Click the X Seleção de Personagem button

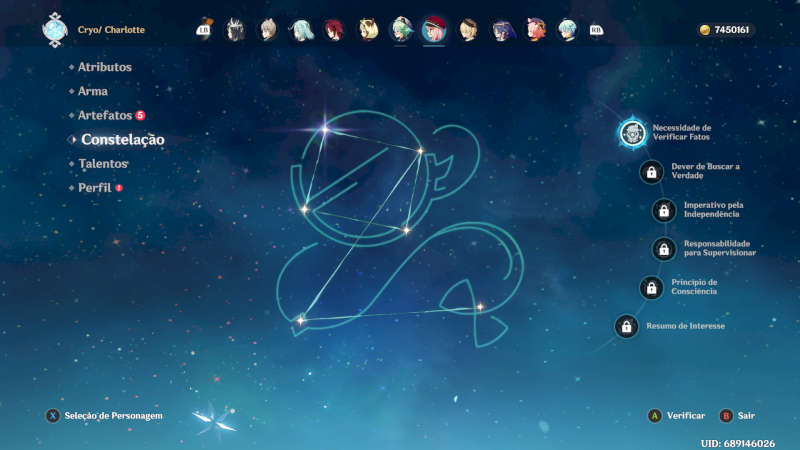(104, 416)
